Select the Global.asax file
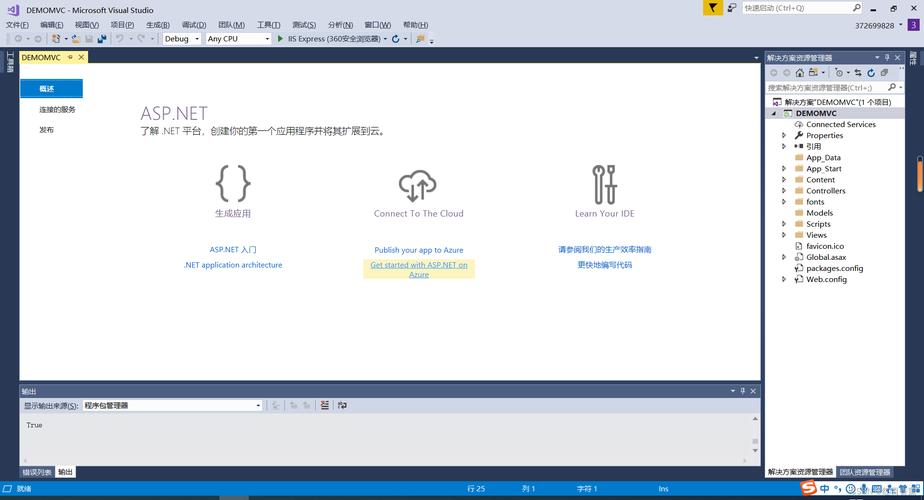The width and height of the screenshot is (924, 500). [826, 257]
